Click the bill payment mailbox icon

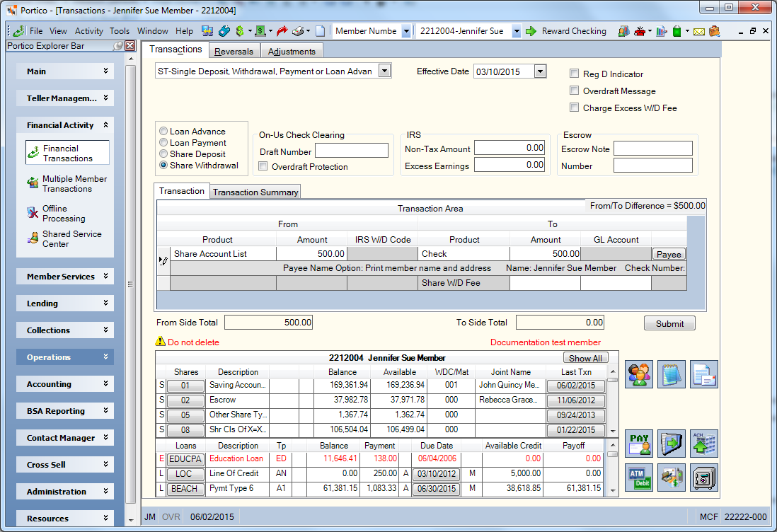[x=672, y=478]
